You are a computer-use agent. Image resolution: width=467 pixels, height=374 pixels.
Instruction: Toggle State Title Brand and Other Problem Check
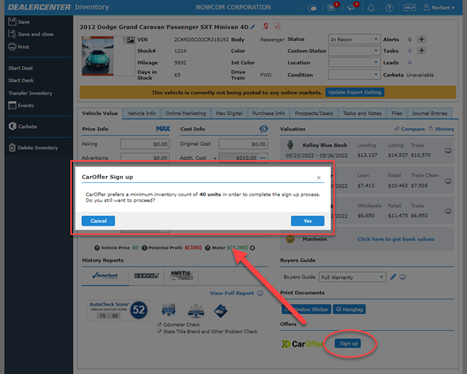[x=160, y=331]
